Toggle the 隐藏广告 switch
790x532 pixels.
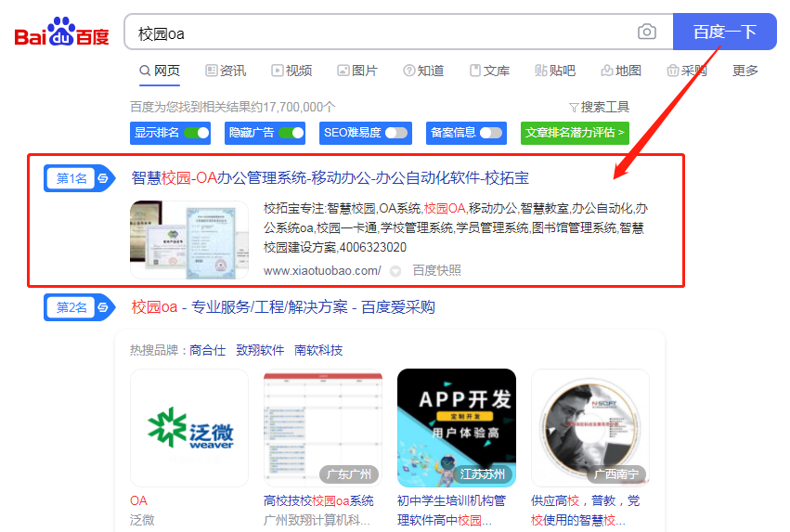click(x=291, y=133)
